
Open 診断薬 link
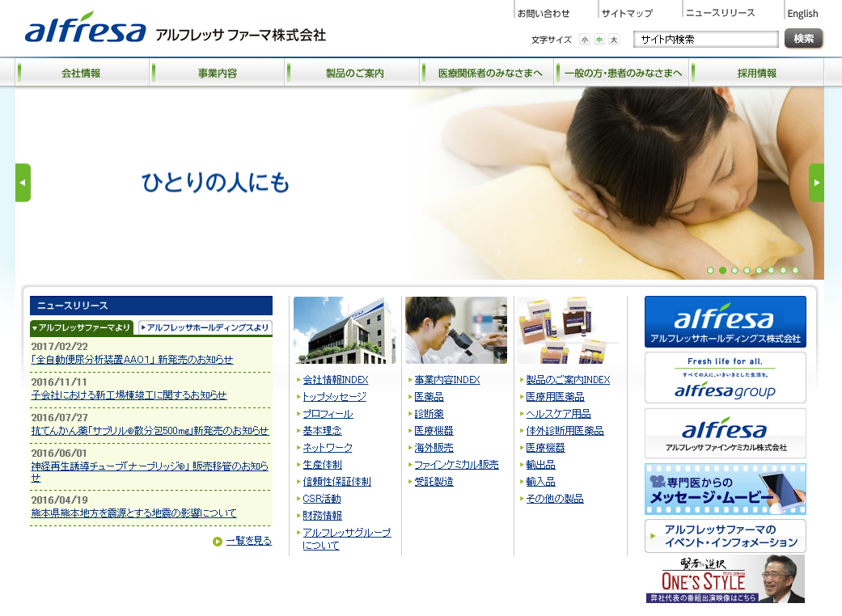[429, 414]
